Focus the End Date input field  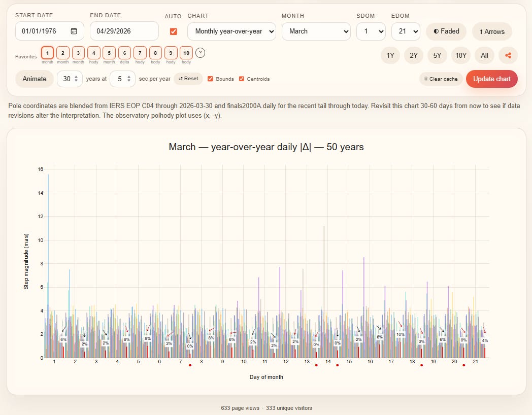pyautogui.click(x=124, y=31)
